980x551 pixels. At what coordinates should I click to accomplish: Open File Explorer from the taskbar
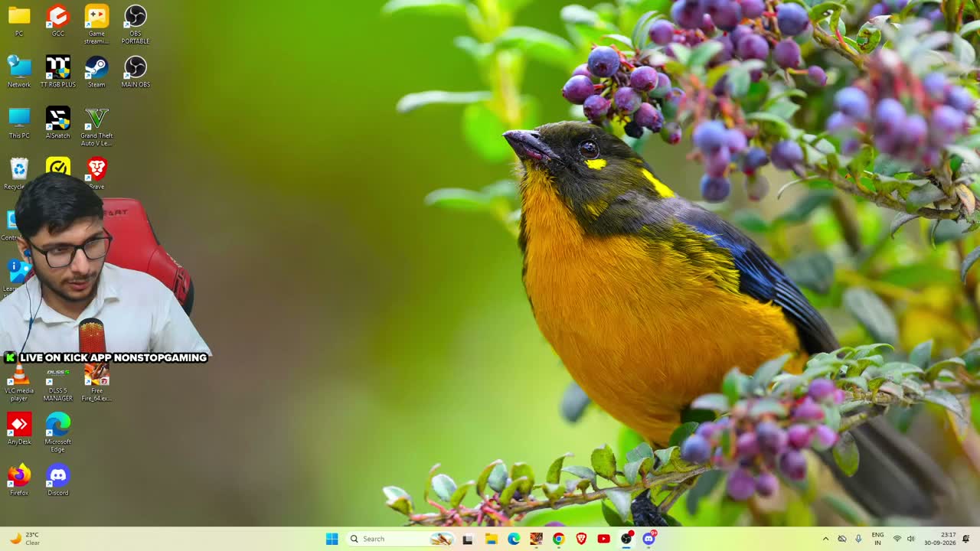tap(491, 539)
